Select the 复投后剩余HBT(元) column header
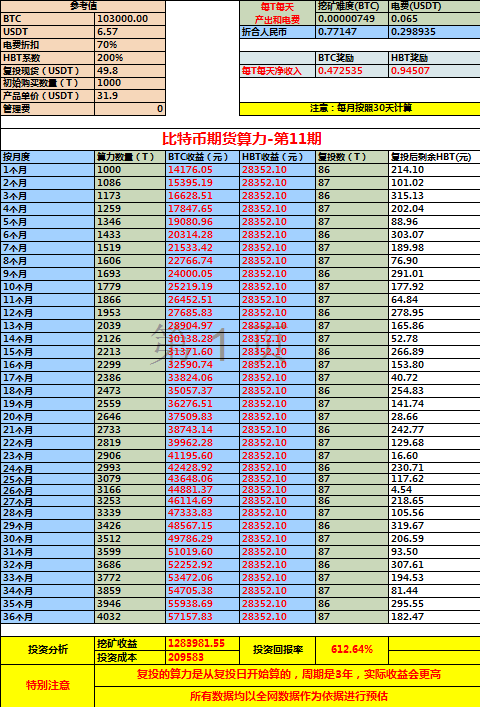Screen dimensions: 480x707 point(434,157)
